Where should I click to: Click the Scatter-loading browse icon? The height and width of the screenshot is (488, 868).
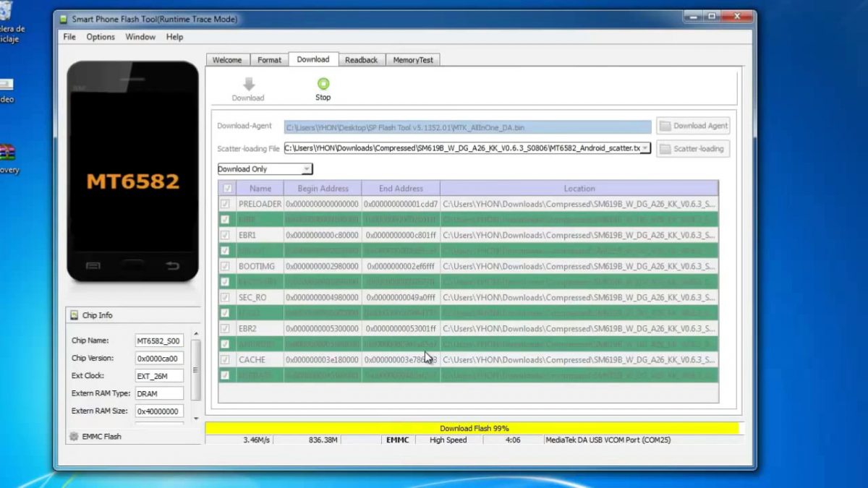coord(665,148)
